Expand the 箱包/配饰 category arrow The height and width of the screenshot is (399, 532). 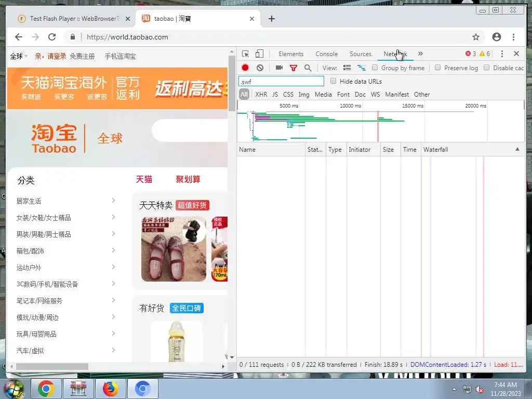click(x=114, y=250)
